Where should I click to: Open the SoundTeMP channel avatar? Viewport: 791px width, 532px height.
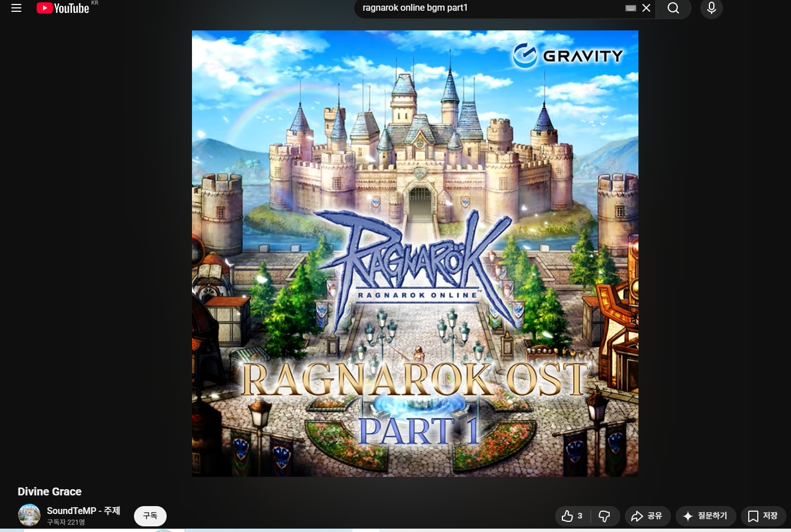pyautogui.click(x=29, y=515)
